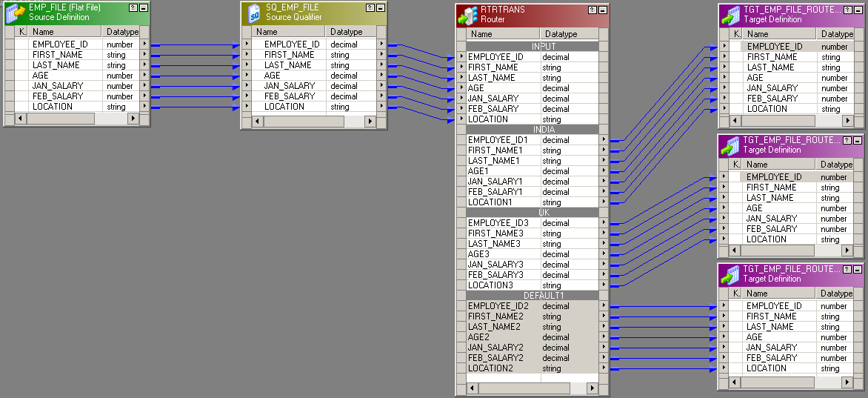This screenshot has height=398, width=868.
Task: Click the EMP_FILE flat file source icon
Action: 16,13
